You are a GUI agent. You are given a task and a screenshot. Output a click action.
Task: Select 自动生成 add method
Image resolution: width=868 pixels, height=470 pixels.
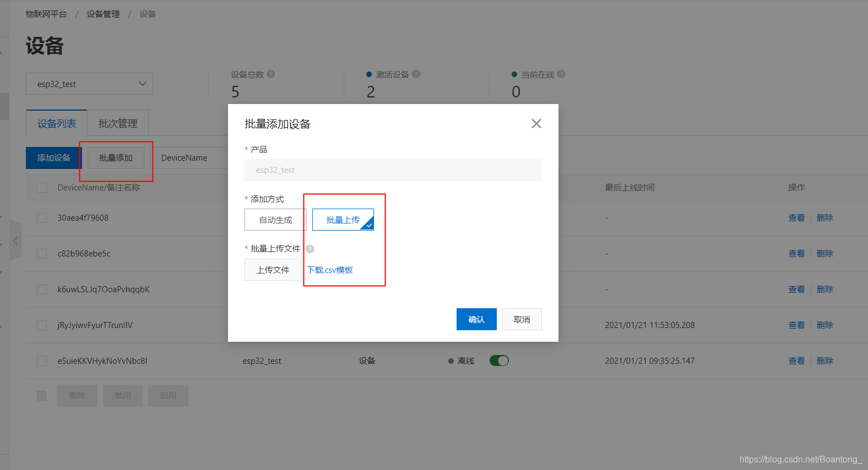coord(275,220)
